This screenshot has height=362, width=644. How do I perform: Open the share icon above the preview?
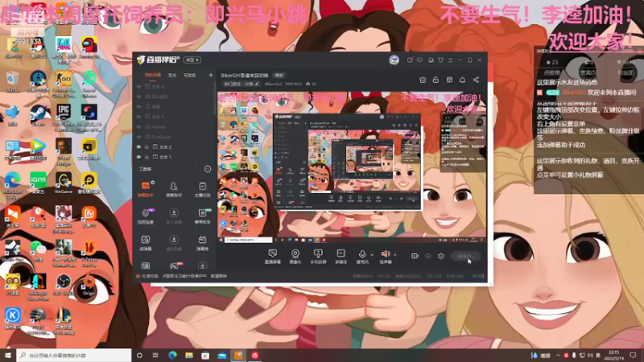point(476,80)
